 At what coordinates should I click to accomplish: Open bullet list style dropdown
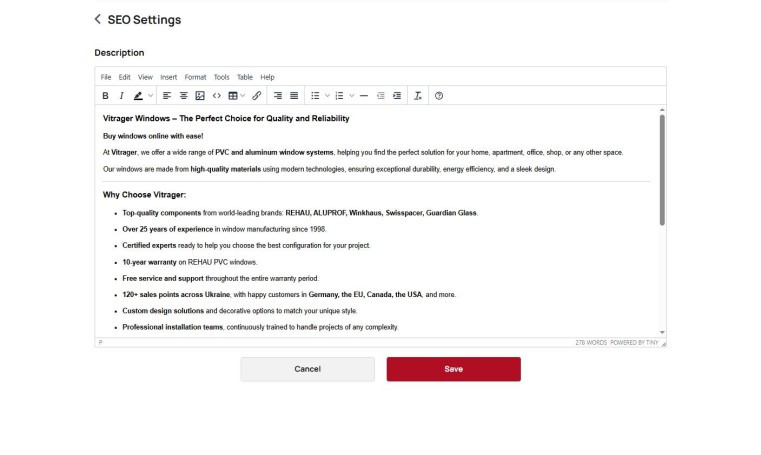point(328,96)
